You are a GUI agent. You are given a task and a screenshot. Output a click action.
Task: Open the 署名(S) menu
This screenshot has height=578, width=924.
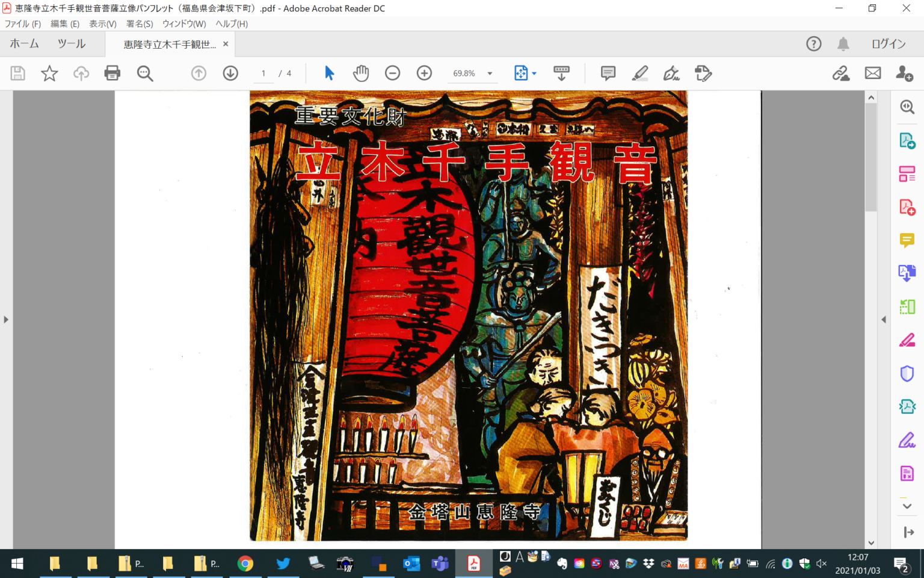point(140,24)
